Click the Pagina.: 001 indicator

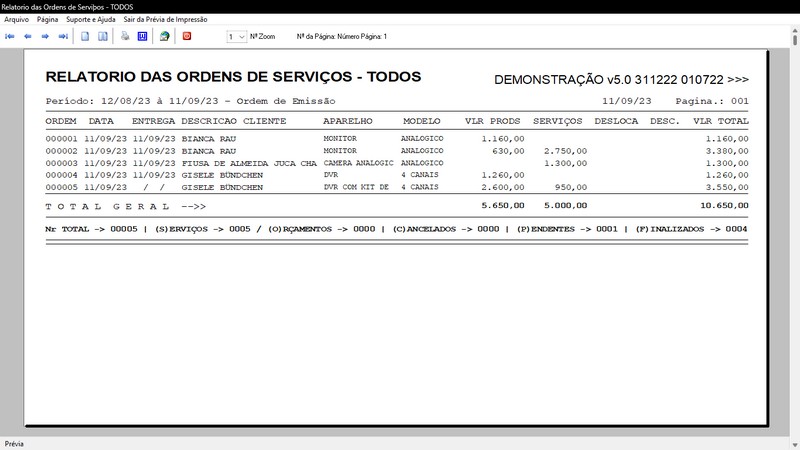click(x=712, y=101)
